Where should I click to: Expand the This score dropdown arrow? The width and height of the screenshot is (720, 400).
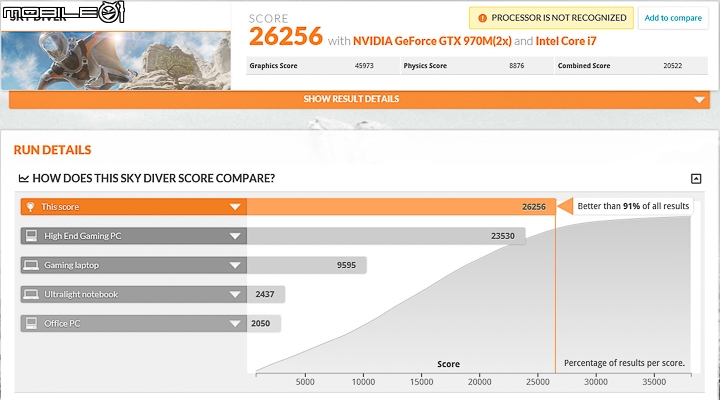point(235,207)
